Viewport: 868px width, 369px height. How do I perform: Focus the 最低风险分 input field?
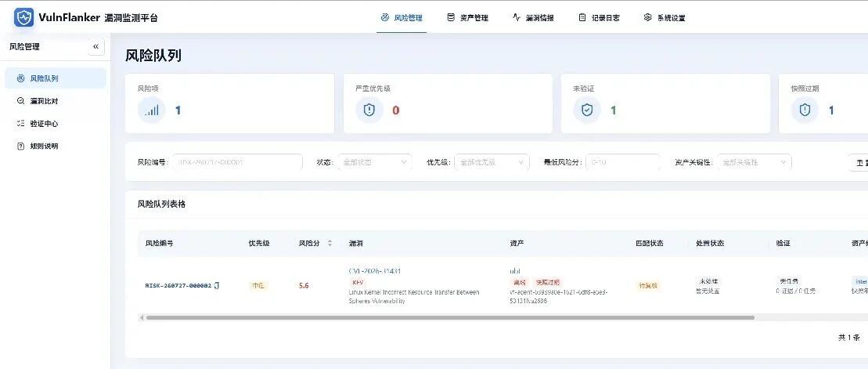(x=623, y=162)
